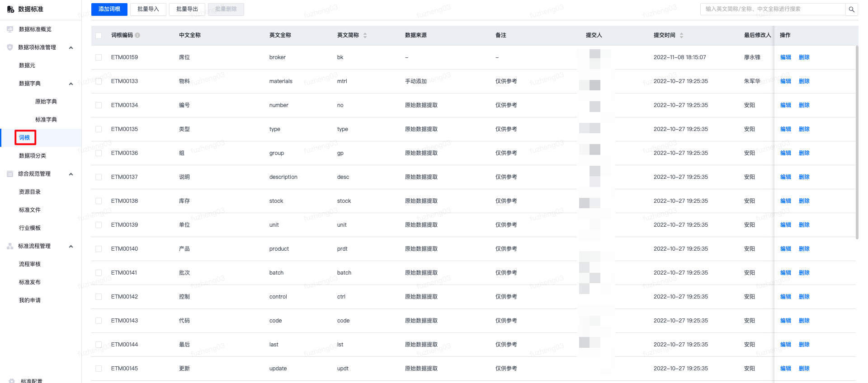Toggle the select-all header checkbox
This screenshot has width=868, height=383.
[x=99, y=36]
